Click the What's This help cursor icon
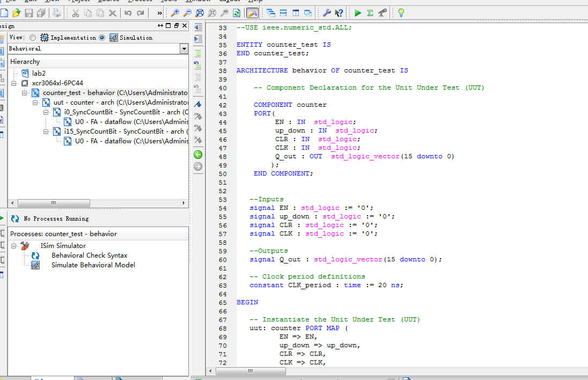Viewport: 588px width, 380px height. click(x=339, y=13)
